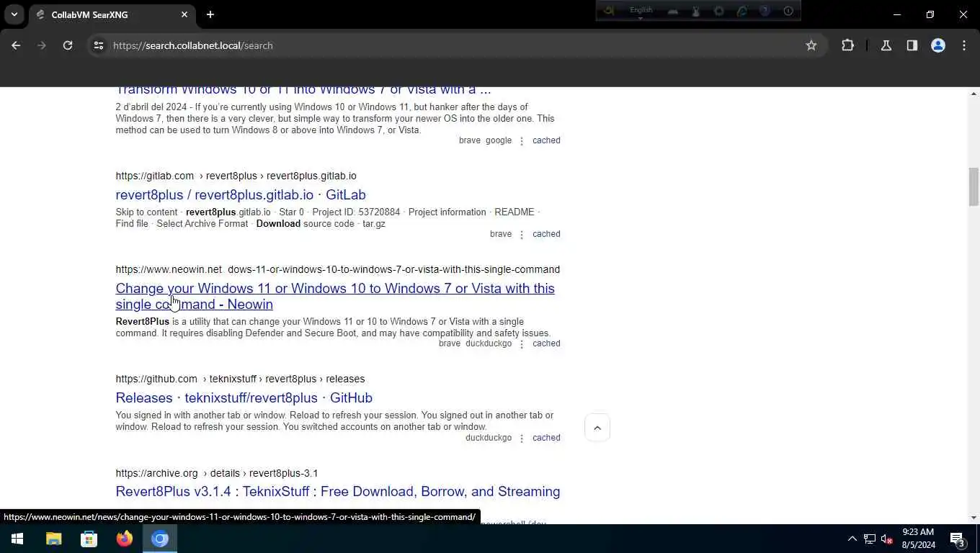980x553 pixels.
Task: Open Chrome Labs flask icon
Action: [886, 45]
